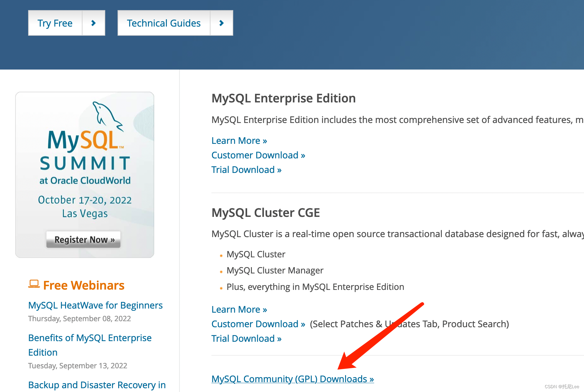584x392 pixels.
Task: Click the 'Las Vegas' text in banner
Action: click(85, 214)
